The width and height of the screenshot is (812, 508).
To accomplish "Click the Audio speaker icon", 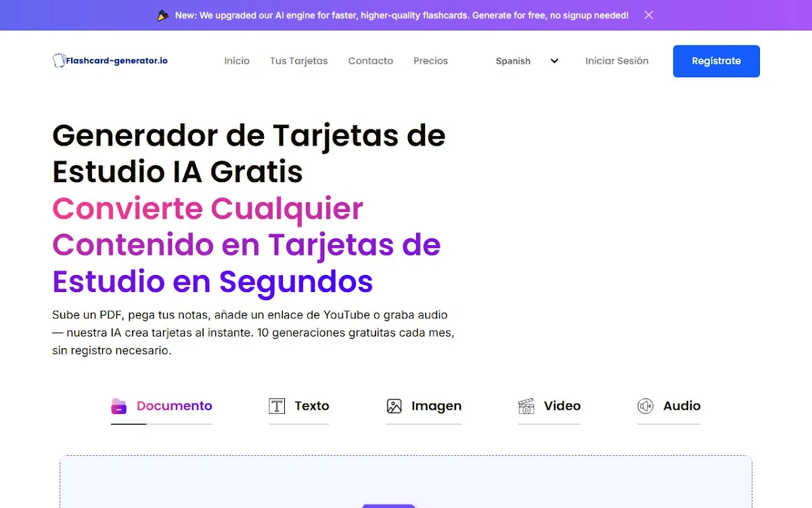I will [x=646, y=406].
